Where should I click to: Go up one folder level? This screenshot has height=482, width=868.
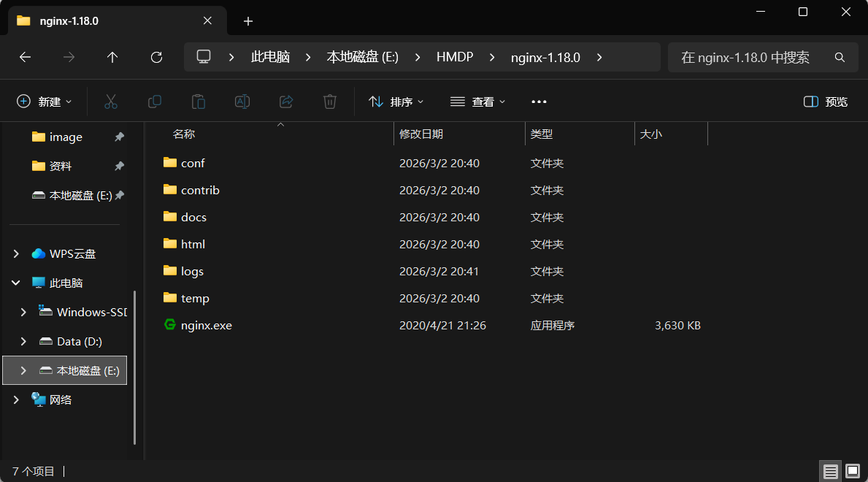pos(112,57)
